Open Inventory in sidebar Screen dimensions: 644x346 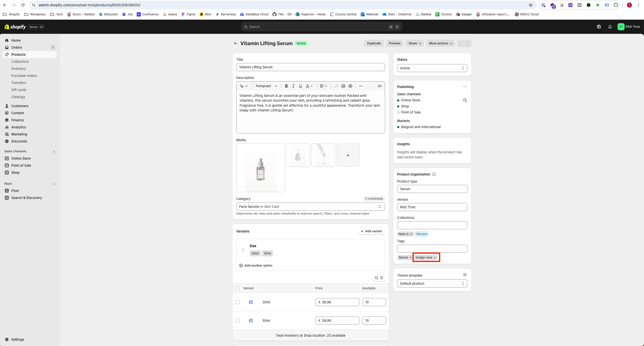tap(18, 69)
